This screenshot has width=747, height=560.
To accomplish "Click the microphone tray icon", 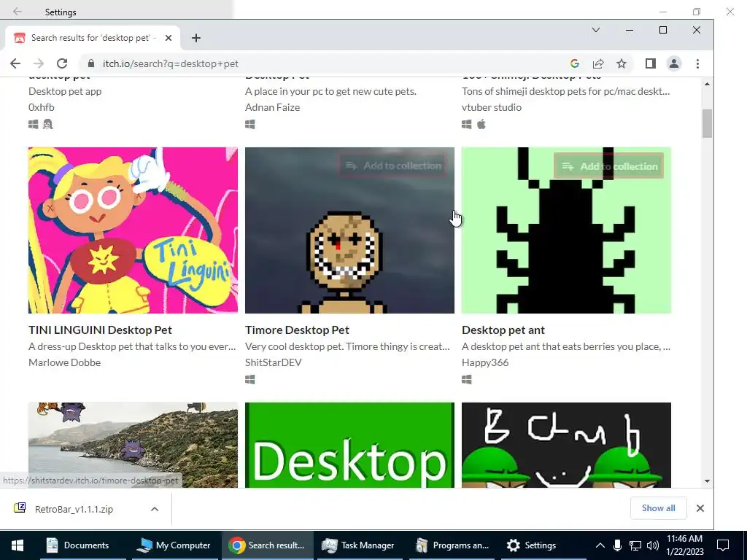I will coord(617,545).
